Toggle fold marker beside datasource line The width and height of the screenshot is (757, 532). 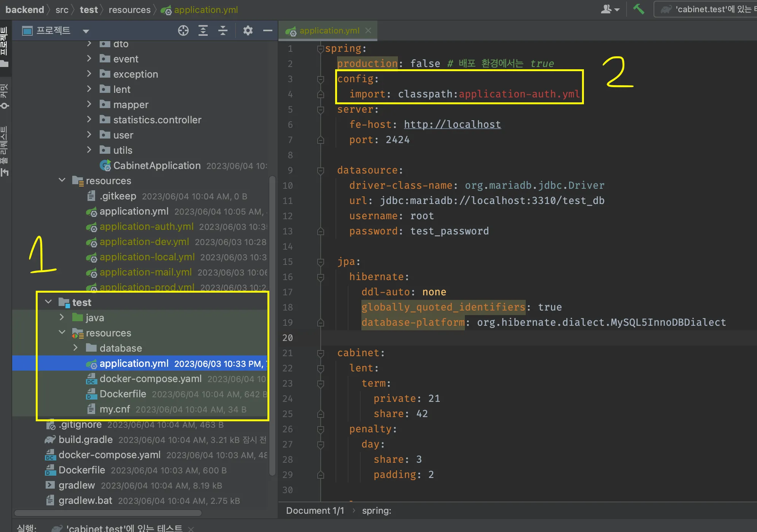(321, 170)
